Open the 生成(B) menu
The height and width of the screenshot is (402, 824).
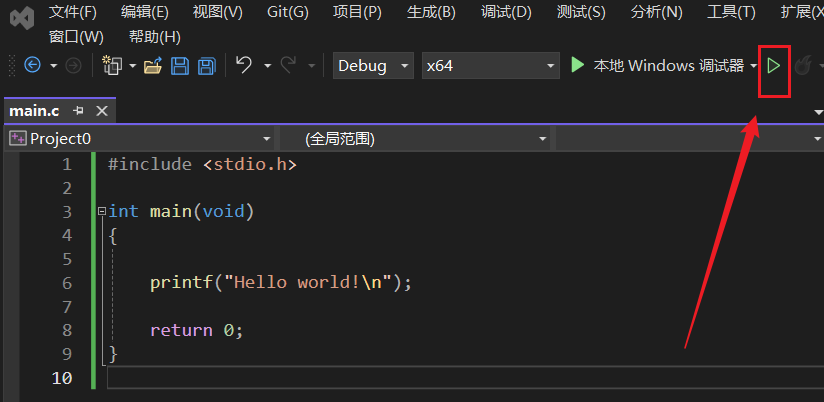(x=431, y=12)
